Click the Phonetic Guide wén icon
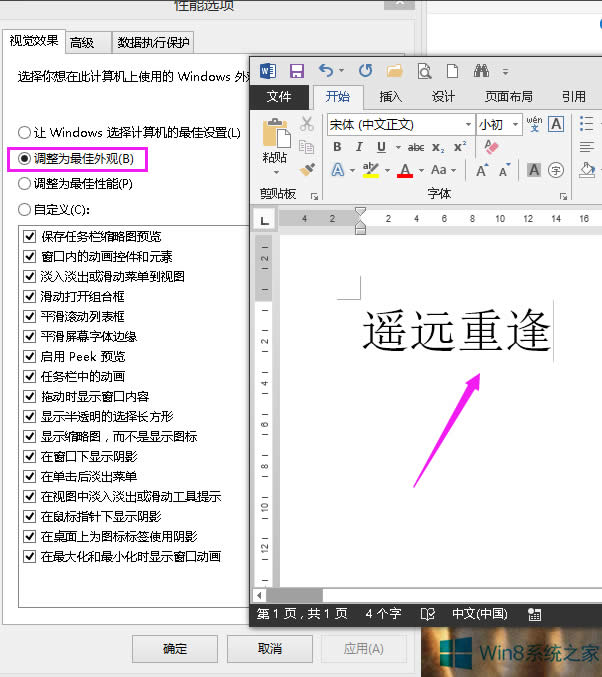The width and height of the screenshot is (602, 677). (534, 124)
